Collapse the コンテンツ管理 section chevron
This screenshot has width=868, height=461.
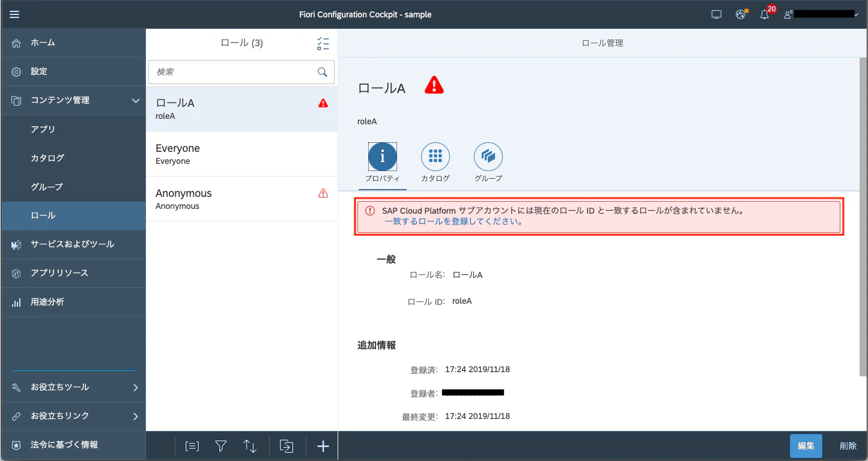(136, 101)
